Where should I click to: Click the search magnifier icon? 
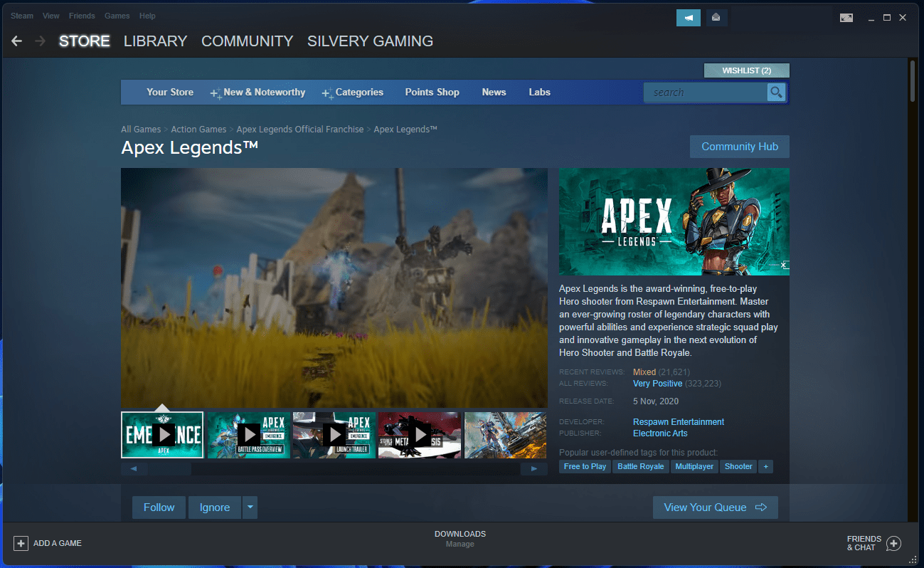point(776,93)
